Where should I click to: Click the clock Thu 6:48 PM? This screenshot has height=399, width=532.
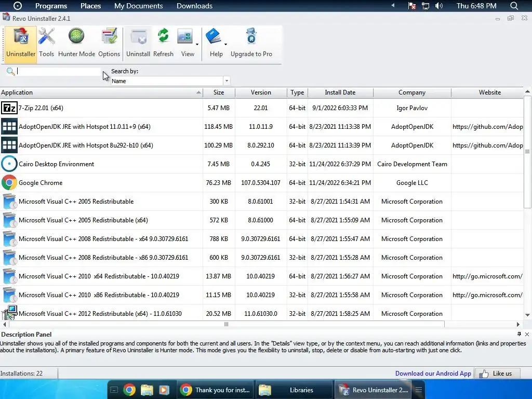point(476,6)
